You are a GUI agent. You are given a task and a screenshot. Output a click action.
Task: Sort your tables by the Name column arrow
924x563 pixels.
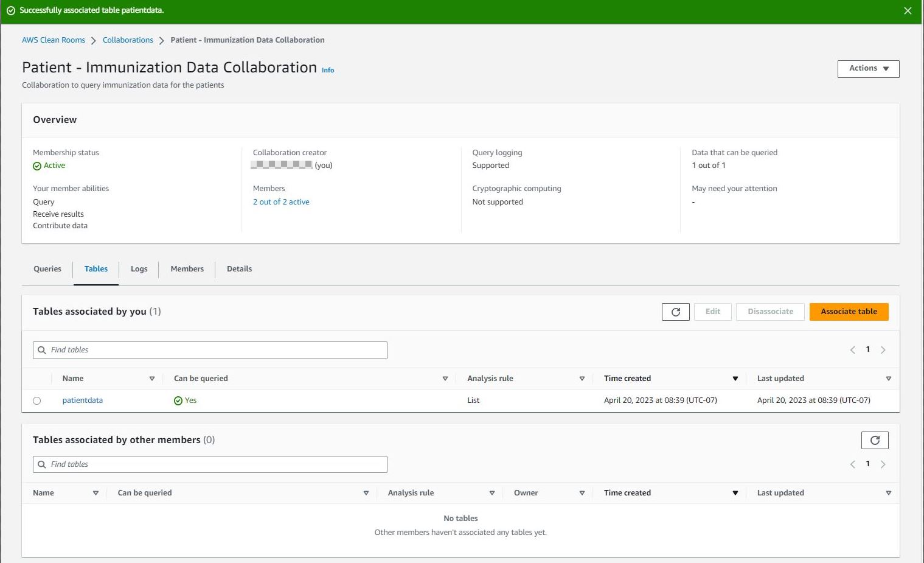(152, 379)
